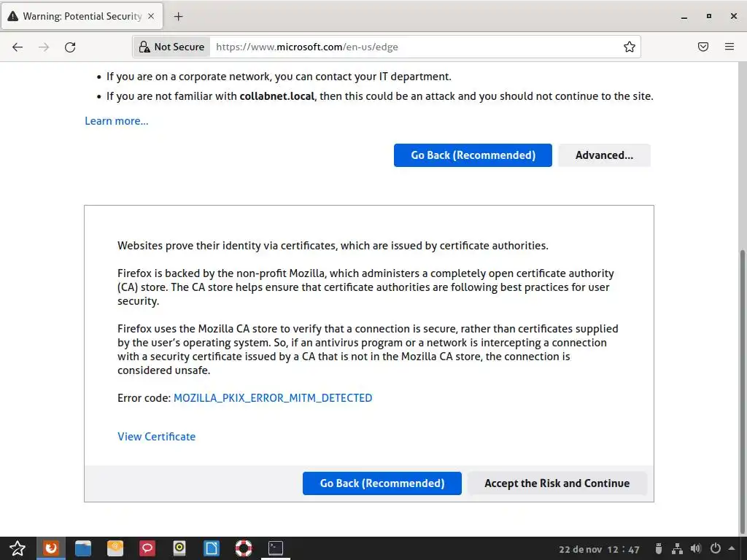This screenshot has width=747, height=560.
Task: Go back to the previous page with the arrow
Action: 18,47
